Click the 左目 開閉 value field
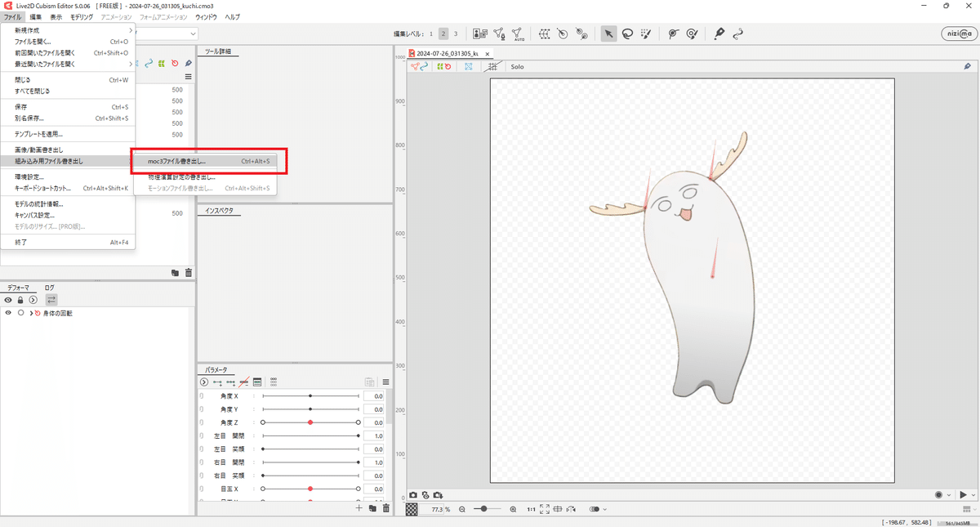 click(x=374, y=436)
